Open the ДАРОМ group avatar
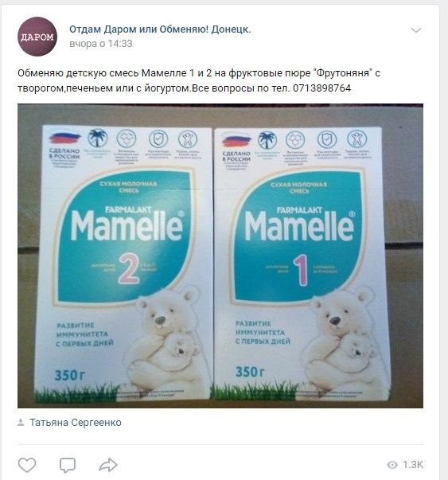 (37, 37)
